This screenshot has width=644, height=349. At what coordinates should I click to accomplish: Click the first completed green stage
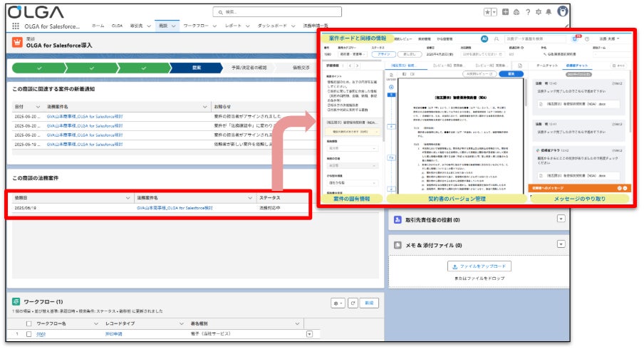click(x=38, y=68)
